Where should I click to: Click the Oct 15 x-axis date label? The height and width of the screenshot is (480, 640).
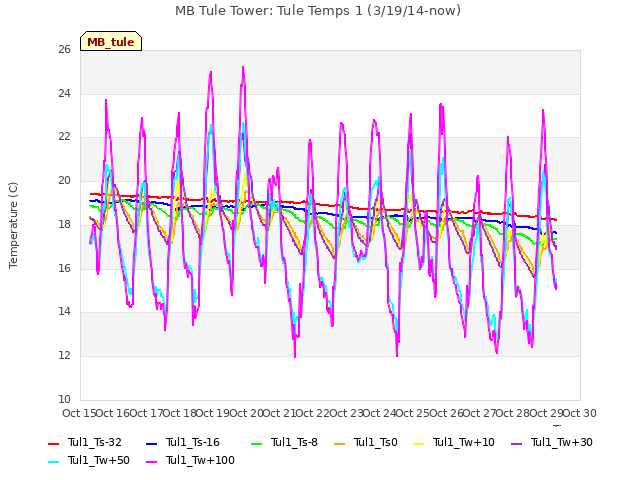pyautogui.click(x=79, y=413)
